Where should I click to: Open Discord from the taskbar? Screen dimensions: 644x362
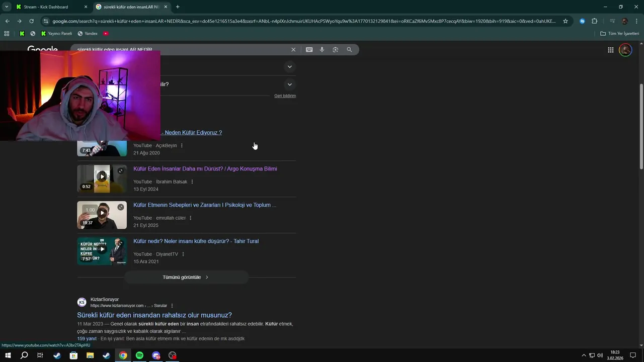156,355
